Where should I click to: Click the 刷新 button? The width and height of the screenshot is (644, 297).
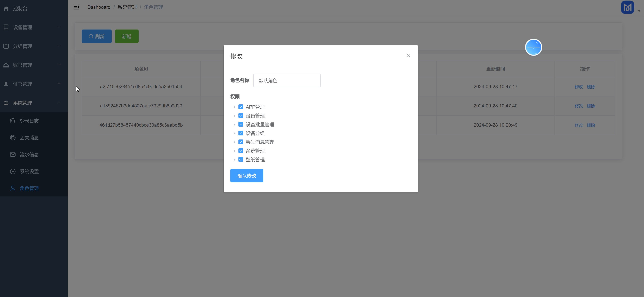(96, 36)
